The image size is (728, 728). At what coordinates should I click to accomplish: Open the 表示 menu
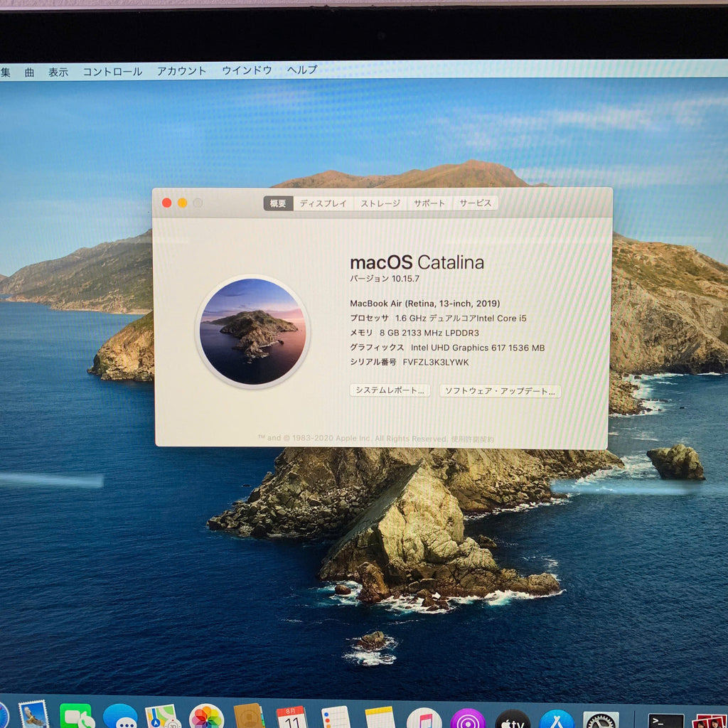pyautogui.click(x=58, y=72)
